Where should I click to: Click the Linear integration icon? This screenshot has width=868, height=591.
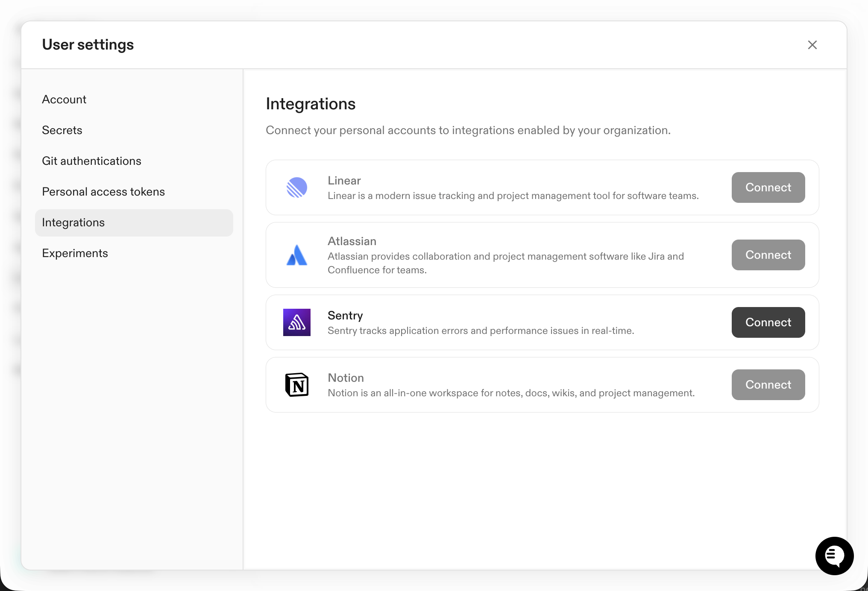[297, 187]
